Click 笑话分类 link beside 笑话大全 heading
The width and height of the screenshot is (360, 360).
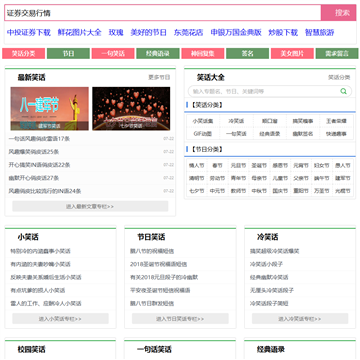pos(339,77)
